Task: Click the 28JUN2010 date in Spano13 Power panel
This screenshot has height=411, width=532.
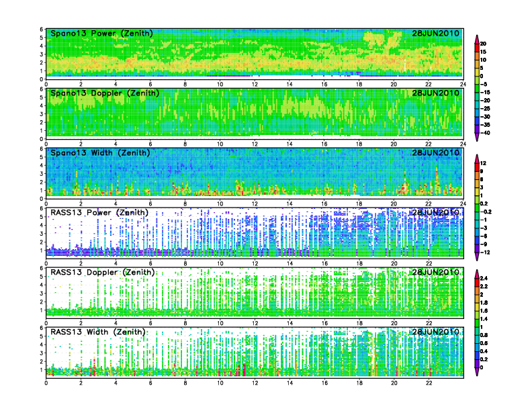Action: coord(436,34)
